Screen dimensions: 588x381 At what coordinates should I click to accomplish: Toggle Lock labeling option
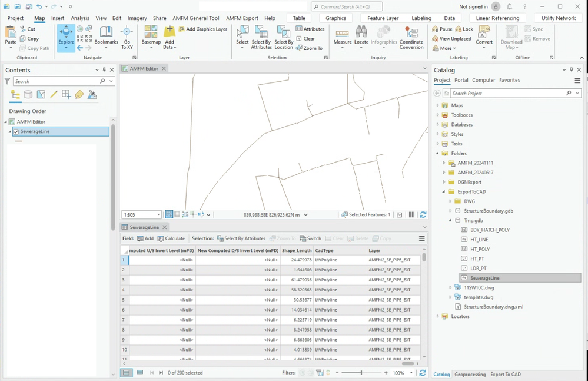[x=464, y=29]
